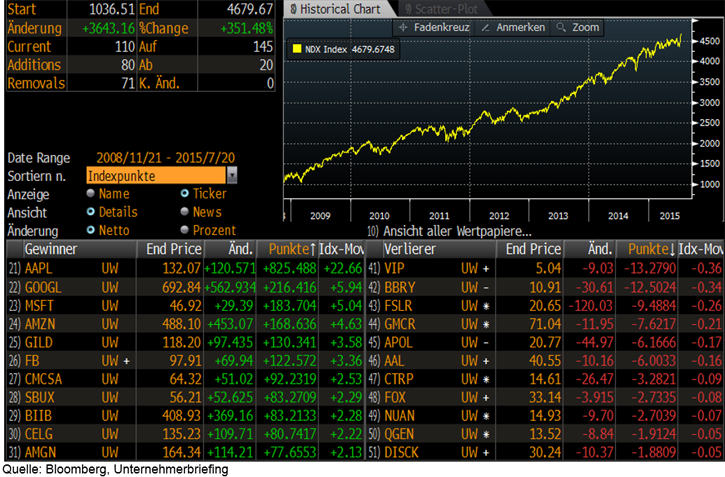Open the APOL loser row

click(x=545, y=342)
